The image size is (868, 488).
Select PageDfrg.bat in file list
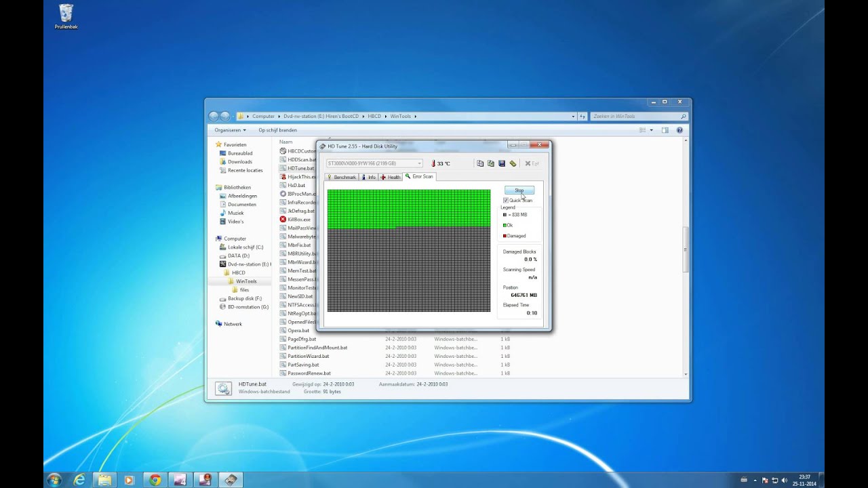298,339
